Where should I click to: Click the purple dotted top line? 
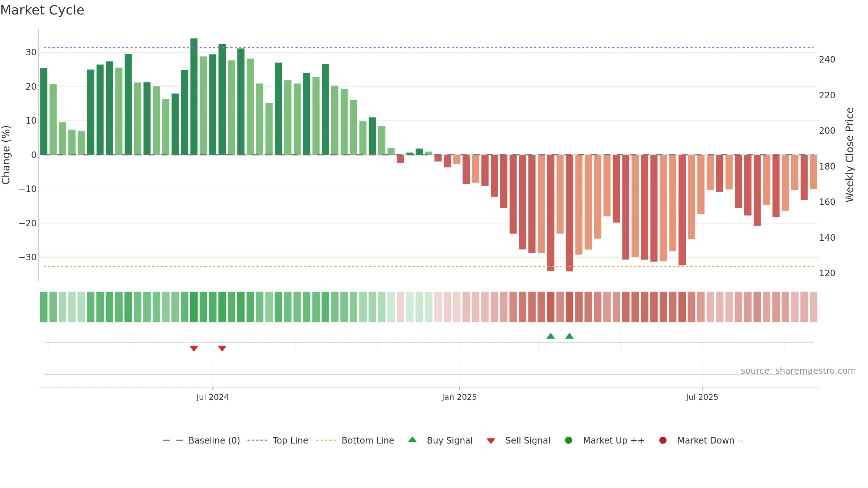click(x=429, y=47)
